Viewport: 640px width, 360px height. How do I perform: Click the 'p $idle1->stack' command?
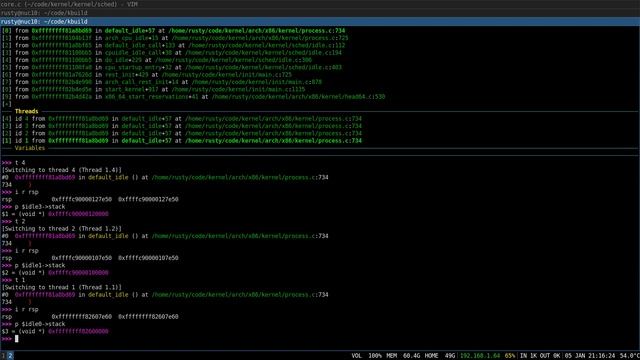(x=33, y=266)
